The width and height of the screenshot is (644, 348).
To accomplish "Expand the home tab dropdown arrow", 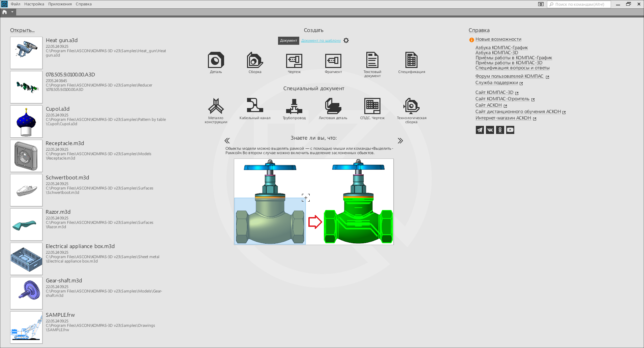I will click(x=12, y=12).
